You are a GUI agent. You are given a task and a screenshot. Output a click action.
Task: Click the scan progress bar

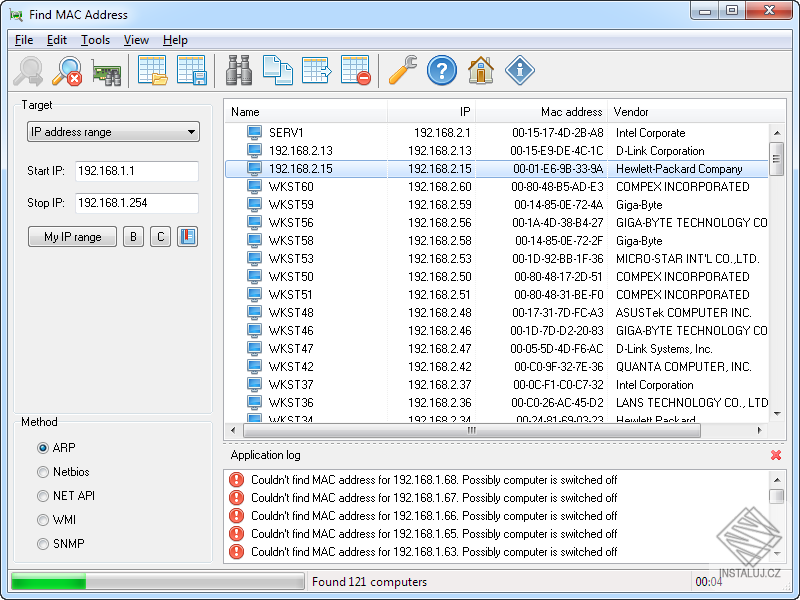(x=158, y=582)
